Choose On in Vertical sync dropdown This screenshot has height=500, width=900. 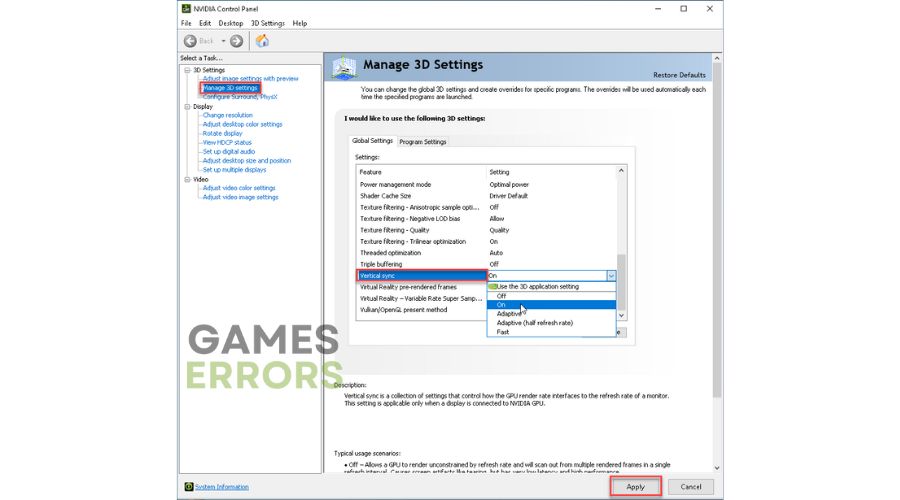551,305
